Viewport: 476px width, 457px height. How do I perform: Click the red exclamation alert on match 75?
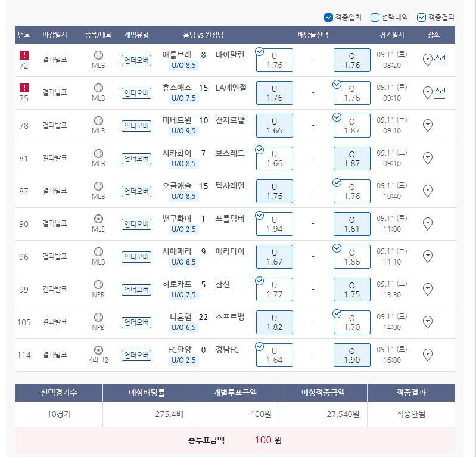pyautogui.click(x=24, y=88)
